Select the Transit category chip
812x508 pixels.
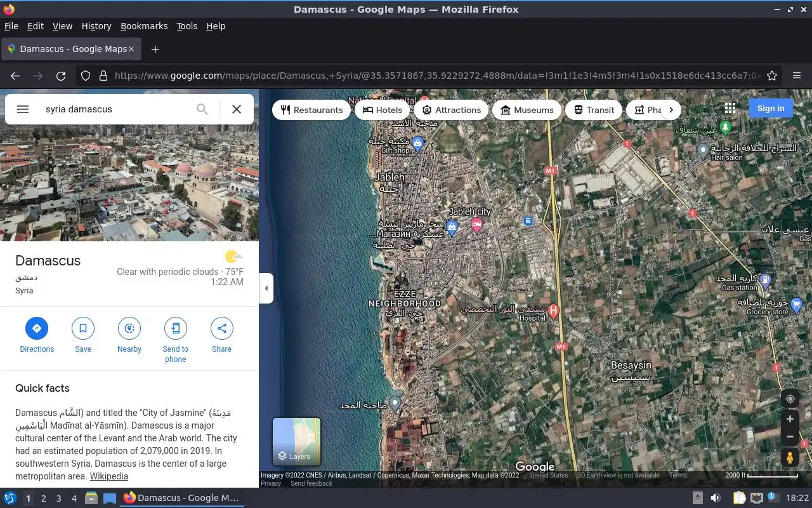(594, 110)
